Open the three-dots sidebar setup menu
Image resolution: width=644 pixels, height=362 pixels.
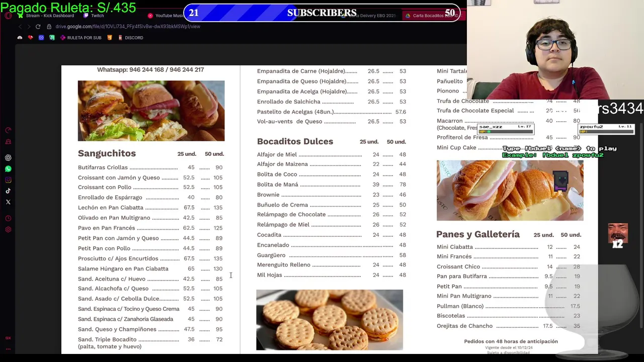pos(8,349)
